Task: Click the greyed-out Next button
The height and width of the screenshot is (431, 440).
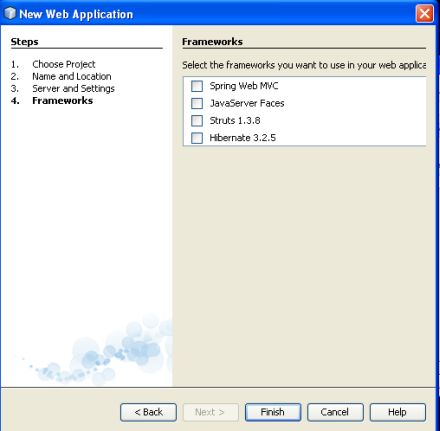Action: [x=211, y=412]
